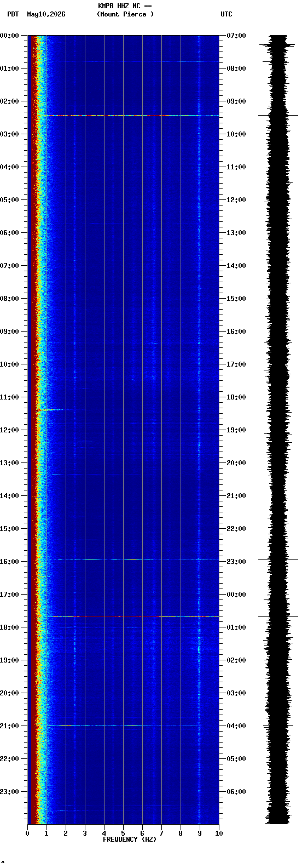
Task: Click "22:00" on the UTC time axis
Action: (236, 529)
